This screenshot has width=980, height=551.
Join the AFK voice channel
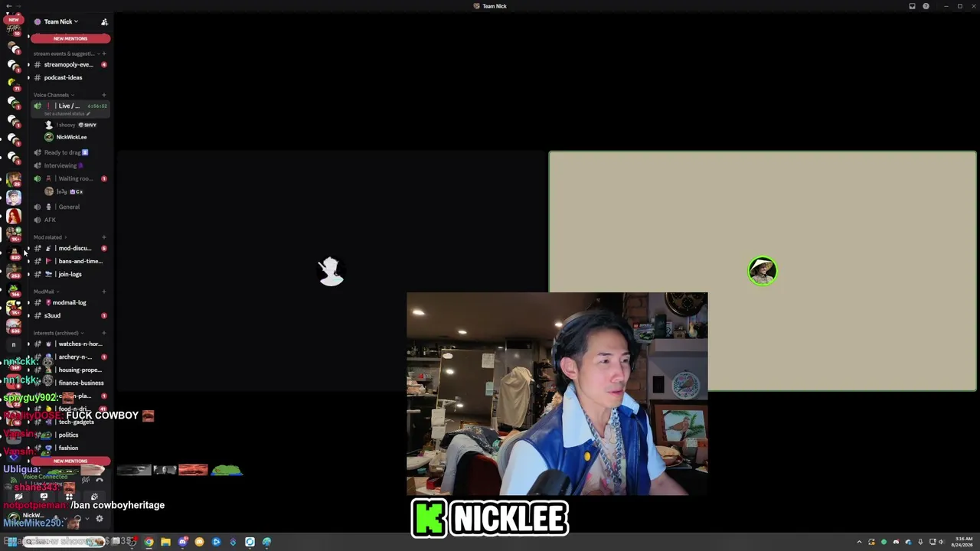tap(70, 220)
